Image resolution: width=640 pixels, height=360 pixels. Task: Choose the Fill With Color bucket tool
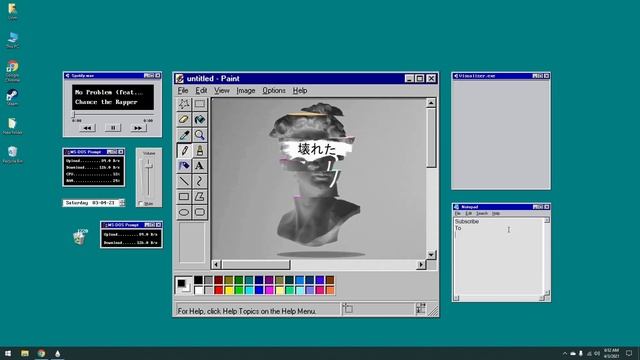click(x=200, y=120)
